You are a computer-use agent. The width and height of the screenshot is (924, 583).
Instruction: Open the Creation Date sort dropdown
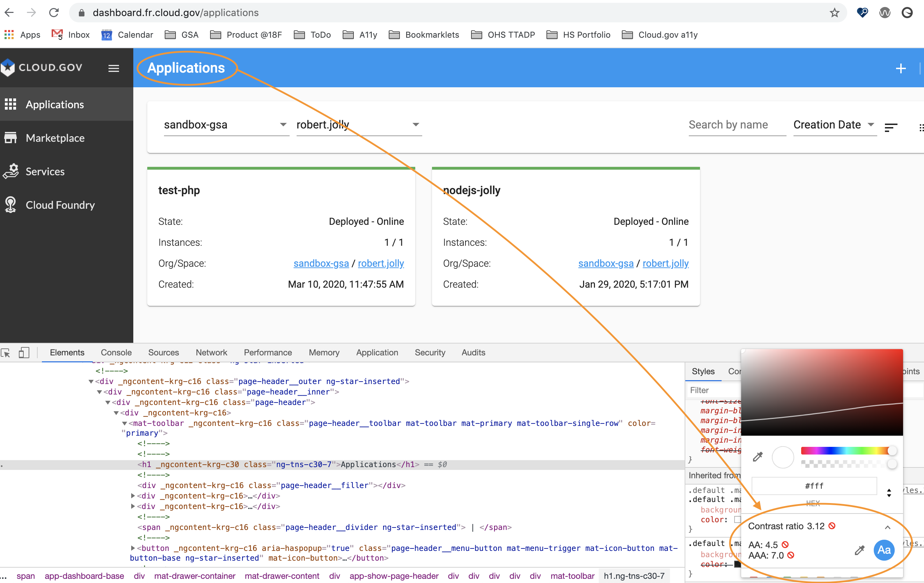click(x=835, y=125)
